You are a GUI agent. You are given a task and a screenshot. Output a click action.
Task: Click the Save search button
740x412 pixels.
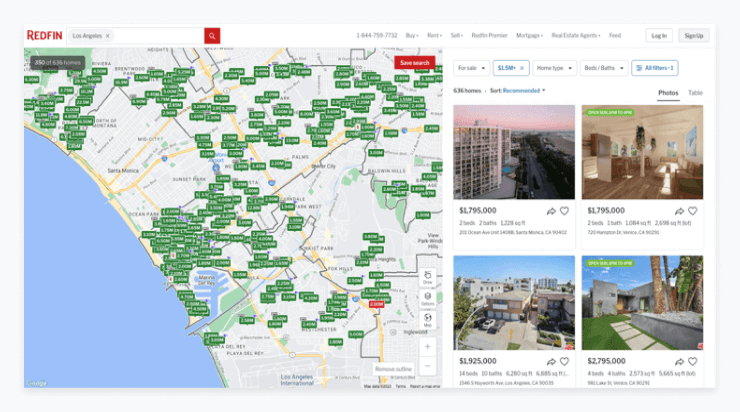[414, 63]
